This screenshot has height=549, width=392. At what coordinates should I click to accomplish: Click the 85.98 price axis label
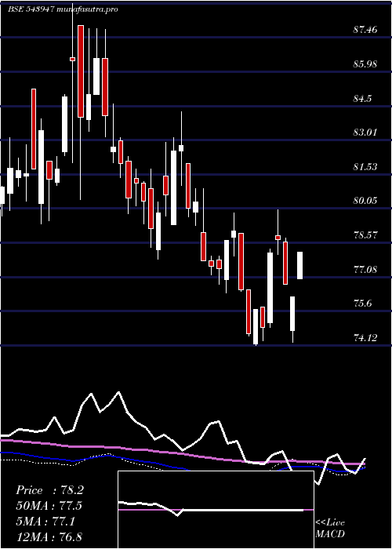365,64
